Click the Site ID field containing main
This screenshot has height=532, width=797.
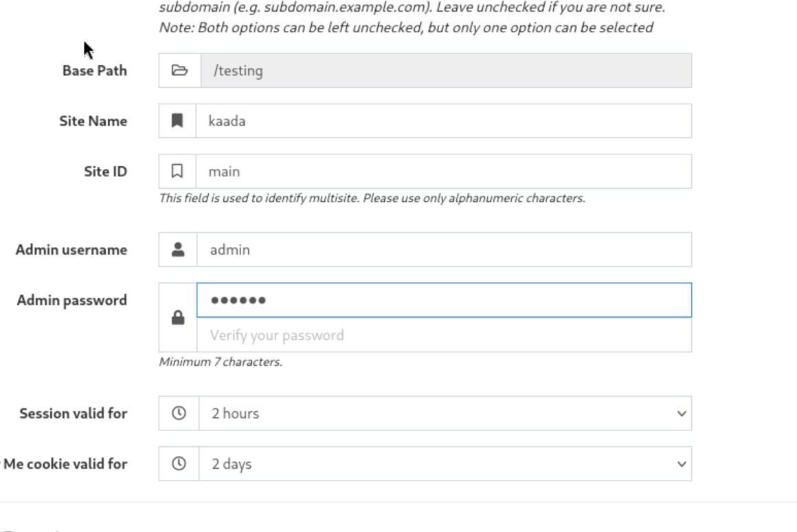(443, 171)
